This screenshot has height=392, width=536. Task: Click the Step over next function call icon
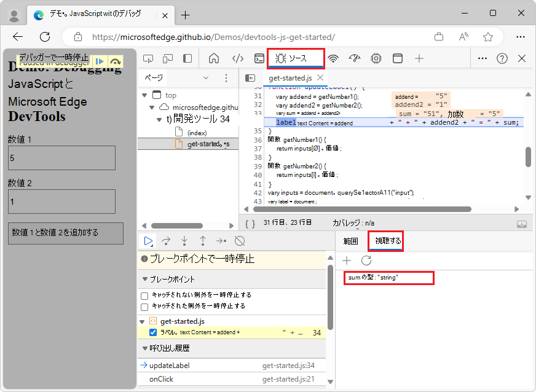tap(166, 241)
